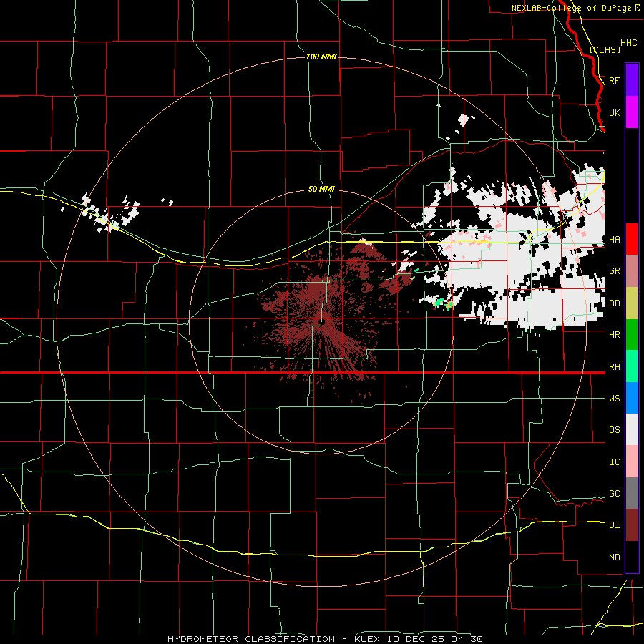Click the BD legend label
644x644 pixels.
[x=614, y=303]
